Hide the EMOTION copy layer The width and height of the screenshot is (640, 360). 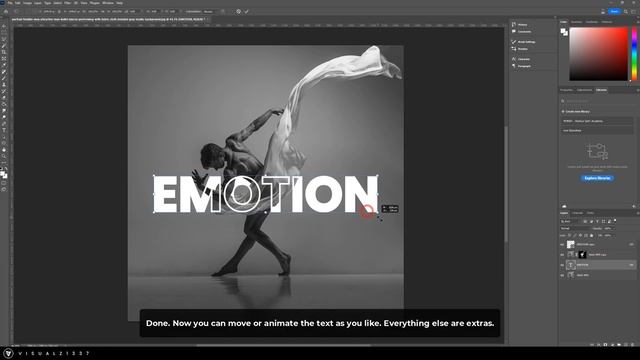[562, 244]
